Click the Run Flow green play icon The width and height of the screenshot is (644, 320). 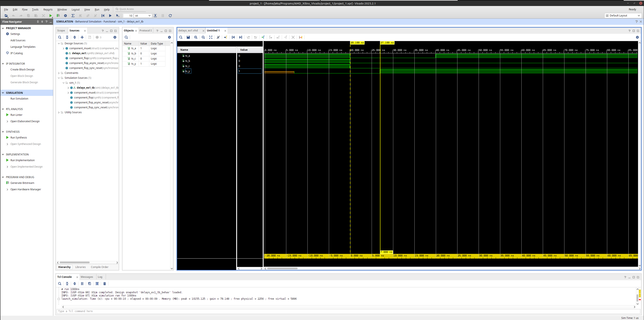[x=50, y=16]
